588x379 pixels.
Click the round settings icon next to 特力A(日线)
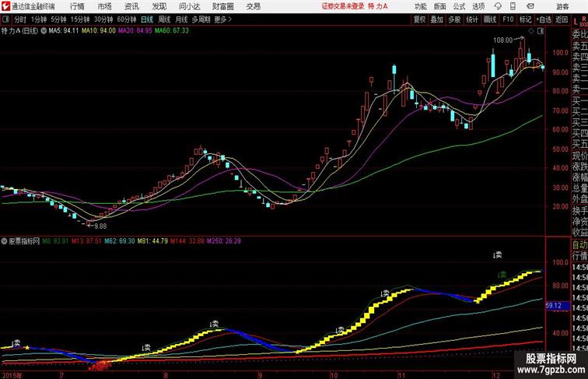coord(44,31)
